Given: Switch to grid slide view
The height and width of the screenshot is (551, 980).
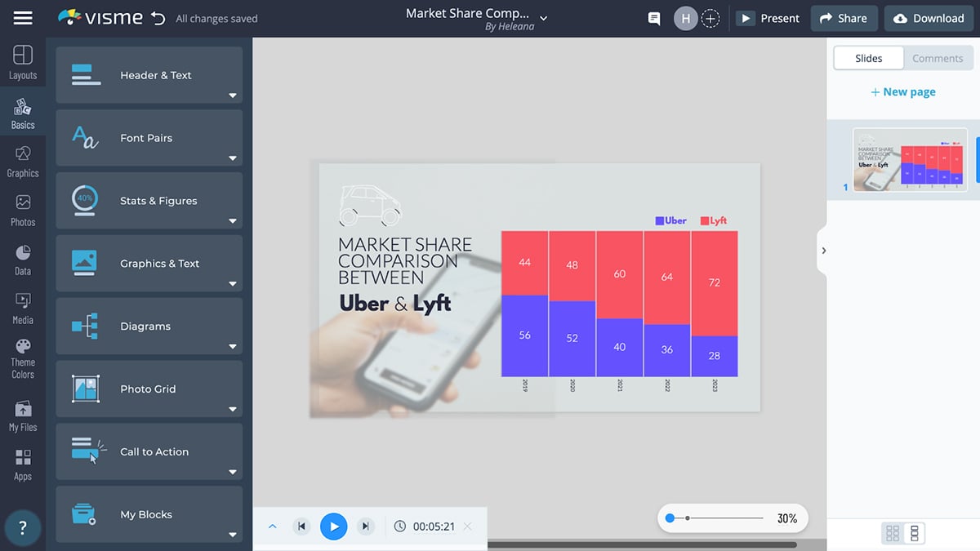Looking at the screenshot, I should (x=893, y=533).
